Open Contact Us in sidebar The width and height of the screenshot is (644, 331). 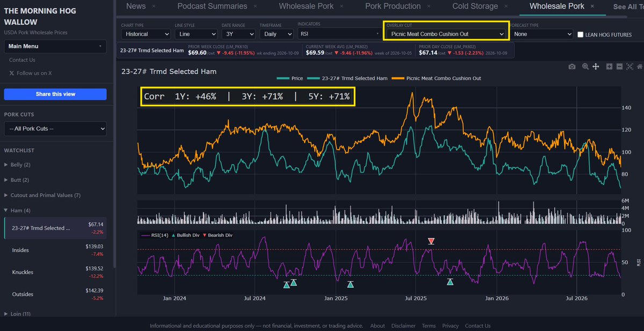point(22,60)
